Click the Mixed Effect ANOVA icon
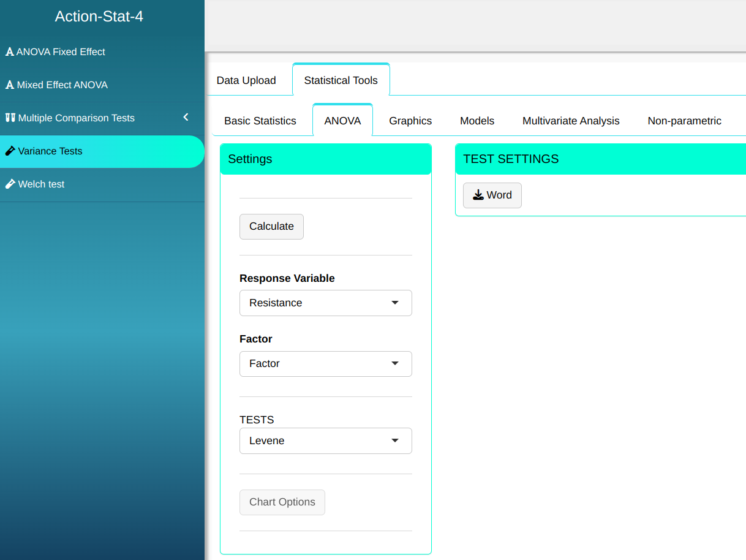 [x=9, y=85]
